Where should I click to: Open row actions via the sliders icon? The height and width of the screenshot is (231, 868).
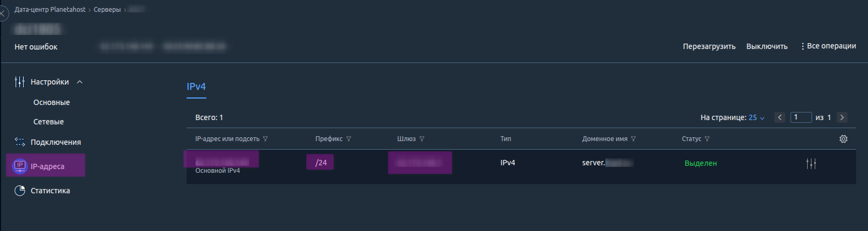(x=811, y=163)
